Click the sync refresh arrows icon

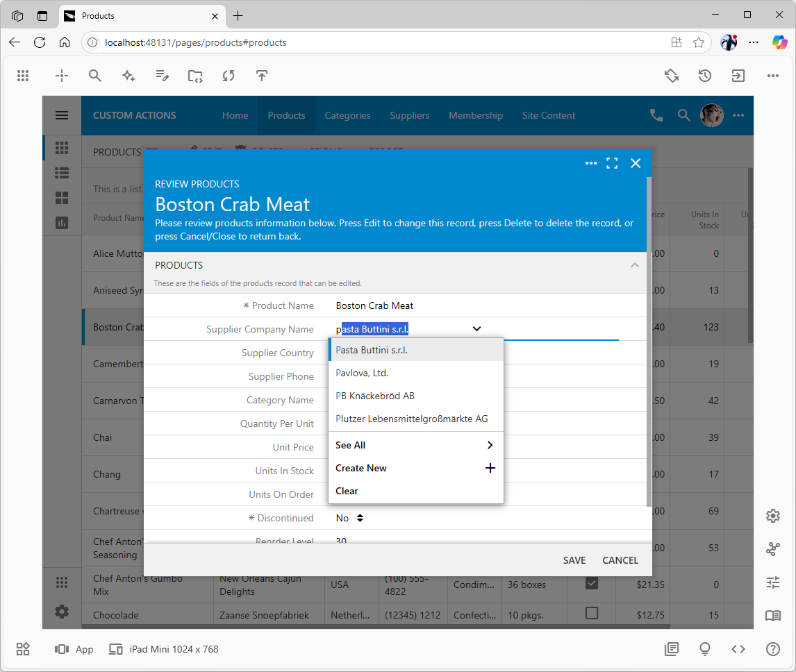(x=229, y=76)
